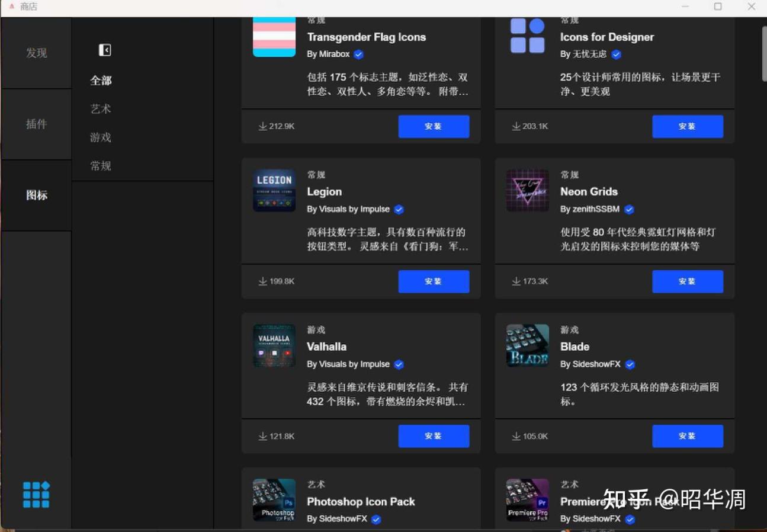Click the download icon beside 212.9K
The width and height of the screenshot is (767, 532).
click(x=262, y=126)
